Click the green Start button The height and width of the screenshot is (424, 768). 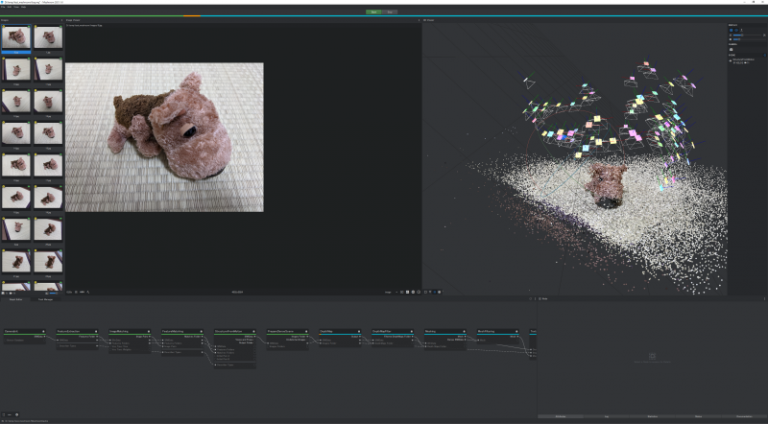click(x=374, y=12)
